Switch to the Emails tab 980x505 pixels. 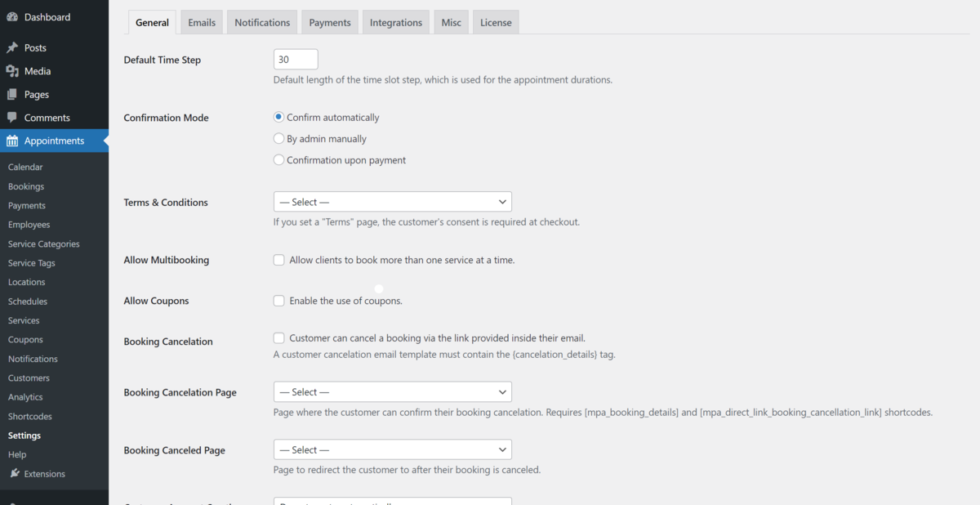202,23
